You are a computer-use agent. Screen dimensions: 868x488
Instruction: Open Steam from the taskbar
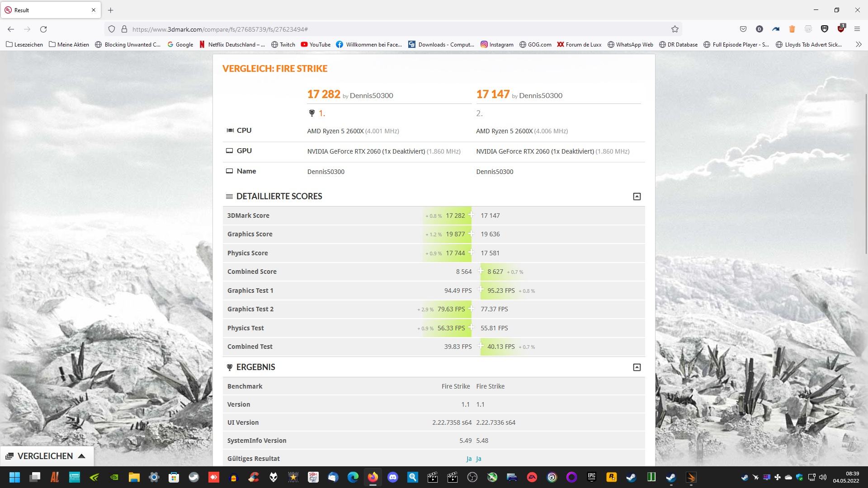[631, 477]
